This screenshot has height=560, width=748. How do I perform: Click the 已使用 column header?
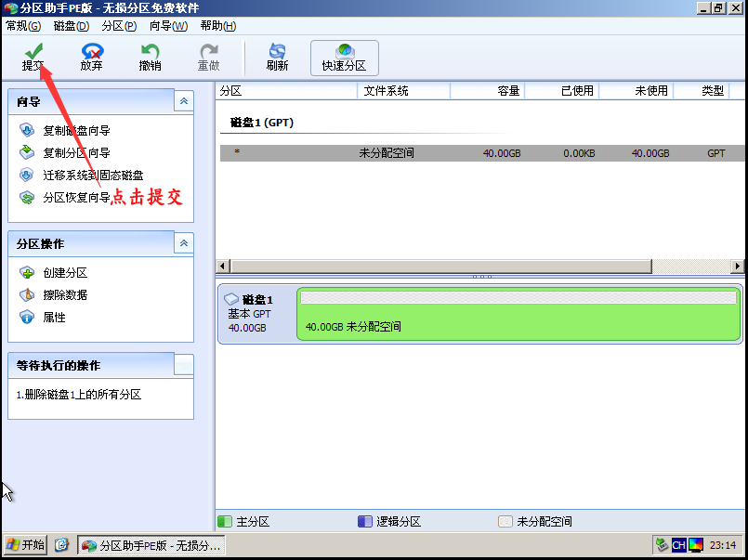562,91
